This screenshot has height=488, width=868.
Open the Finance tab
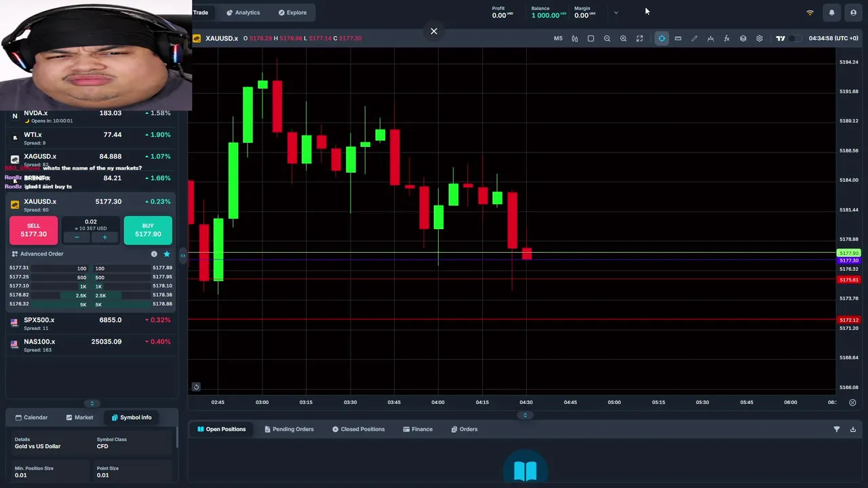click(x=418, y=429)
